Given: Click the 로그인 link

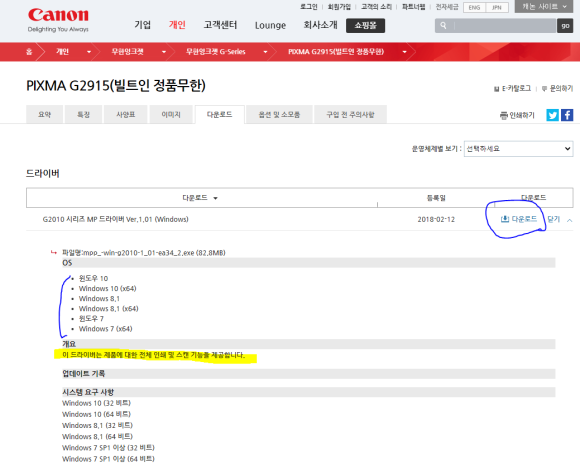Looking at the screenshot, I should (x=308, y=7).
